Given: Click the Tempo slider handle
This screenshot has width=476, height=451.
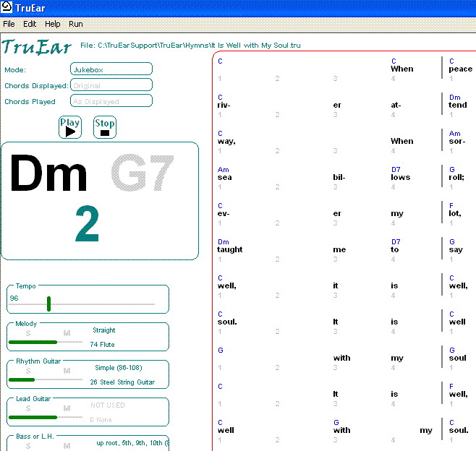Looking at the screenshot, I should pyautogui.click(x=48, y=304).
